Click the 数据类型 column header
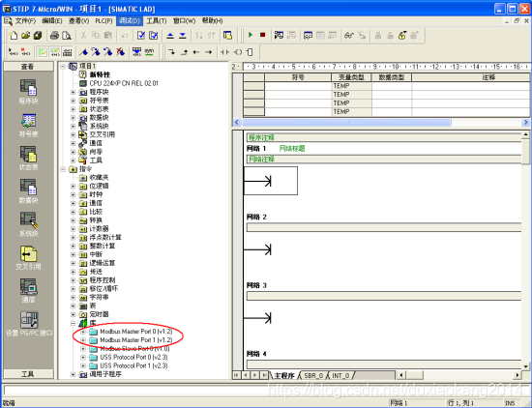This screenshot has height=408, width=532. tap(392, 77)
